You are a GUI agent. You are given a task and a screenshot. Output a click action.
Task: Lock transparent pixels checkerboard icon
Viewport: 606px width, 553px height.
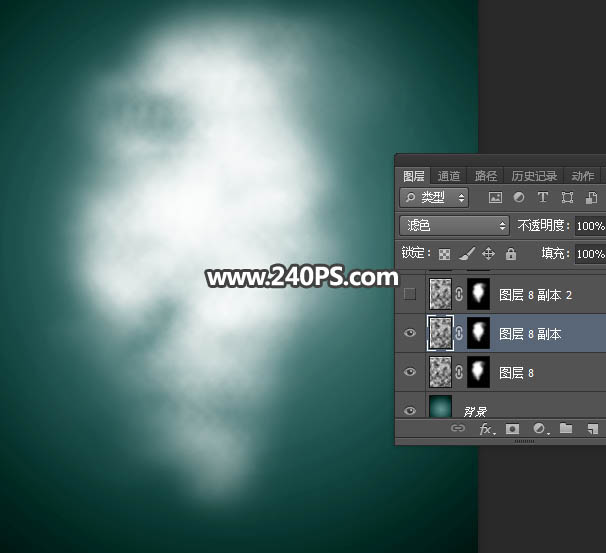tap(444, 254)
